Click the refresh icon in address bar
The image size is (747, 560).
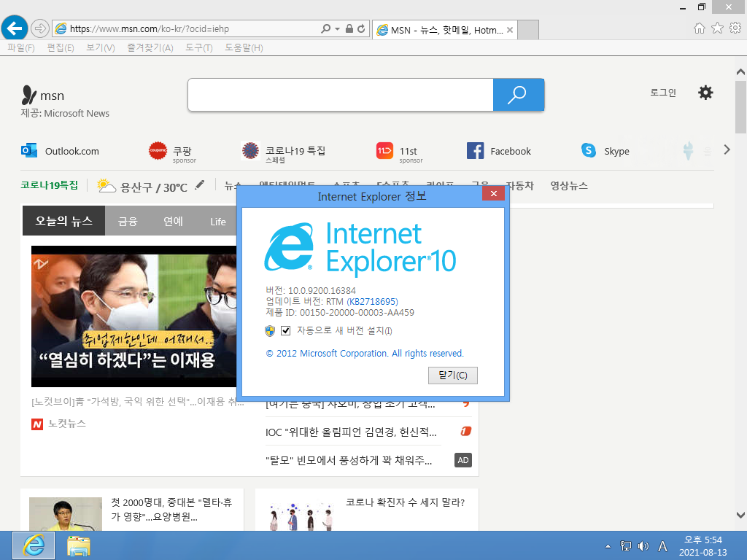361,29
